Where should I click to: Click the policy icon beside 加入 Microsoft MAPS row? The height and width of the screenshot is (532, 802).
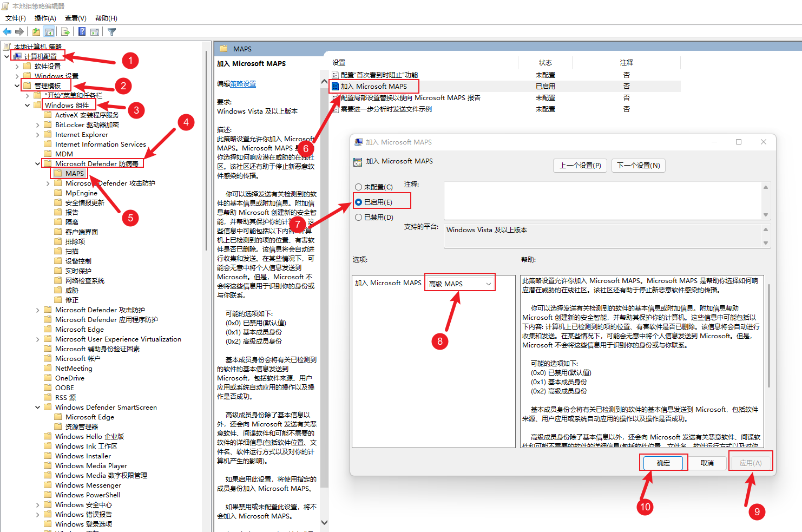(335, 86)
